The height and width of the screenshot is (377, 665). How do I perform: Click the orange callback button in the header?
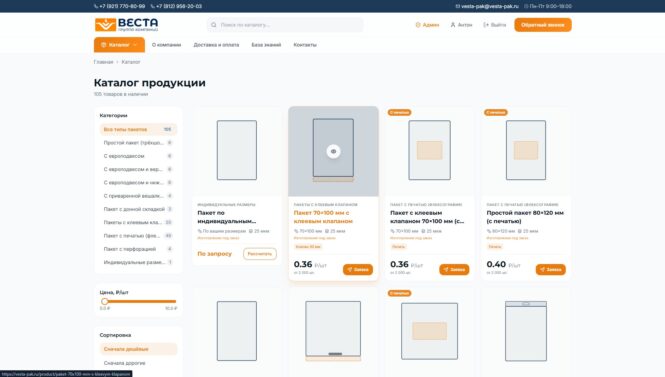(x=543, y=25)
